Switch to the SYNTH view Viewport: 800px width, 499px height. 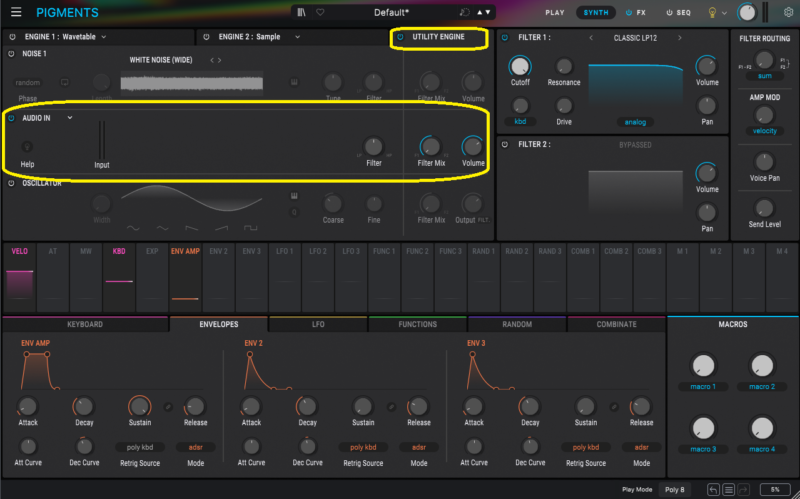click(595, 13)
